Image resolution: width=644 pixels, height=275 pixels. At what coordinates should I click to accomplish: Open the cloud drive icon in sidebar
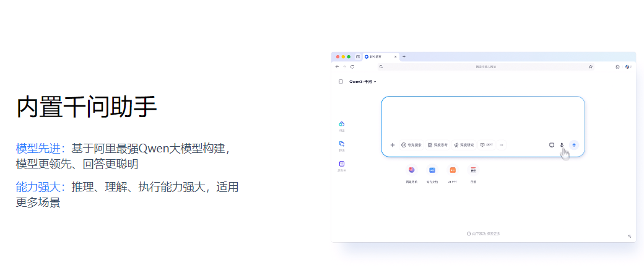(x=342, y=124)
